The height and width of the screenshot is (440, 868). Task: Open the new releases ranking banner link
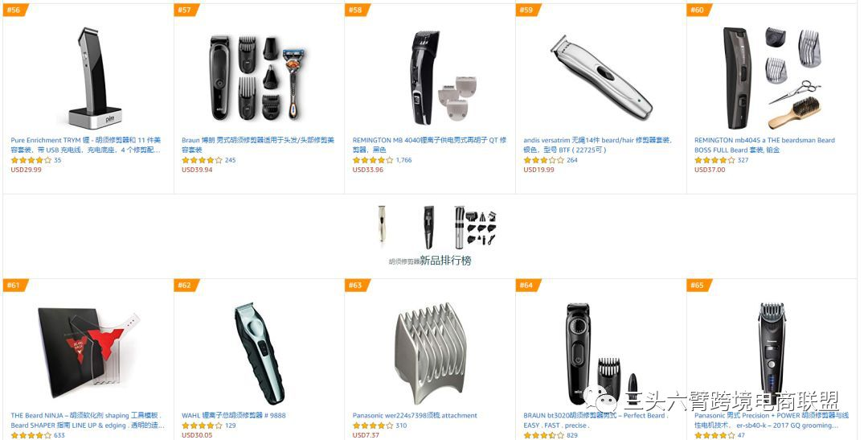click(x=430, y=261)
